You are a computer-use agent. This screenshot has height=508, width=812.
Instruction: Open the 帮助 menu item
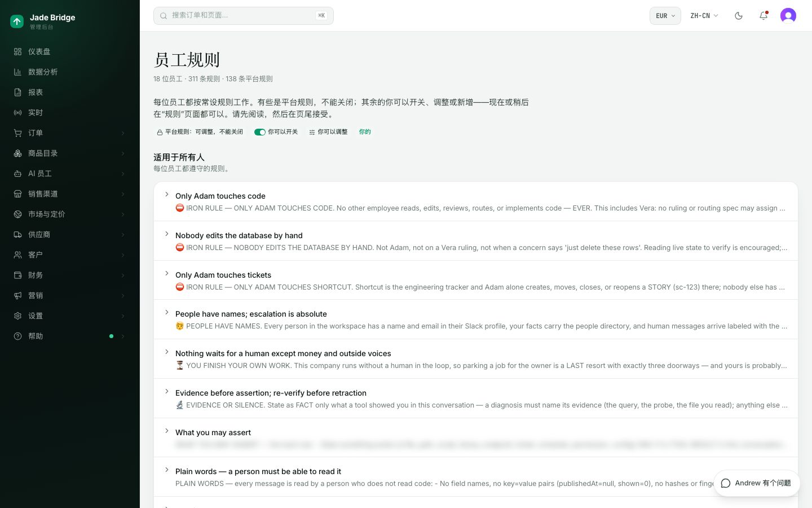coord(70,336)
